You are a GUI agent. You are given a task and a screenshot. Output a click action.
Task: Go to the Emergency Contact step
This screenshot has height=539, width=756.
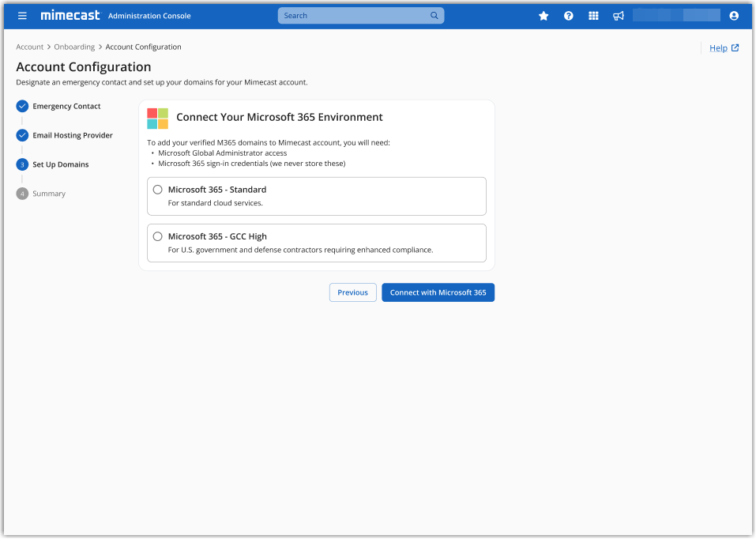(x=66, y=106)
